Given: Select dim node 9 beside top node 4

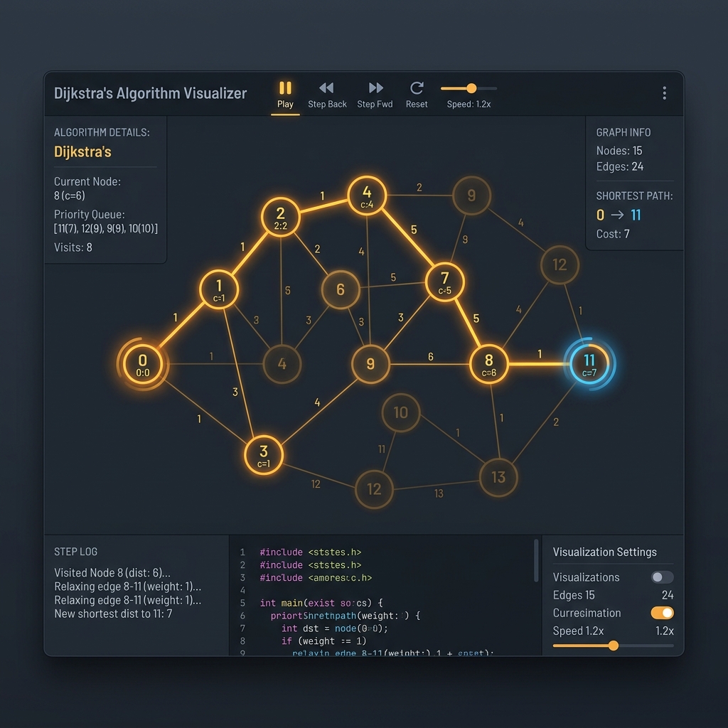Looking at the screenshot, I should point(471,196).
